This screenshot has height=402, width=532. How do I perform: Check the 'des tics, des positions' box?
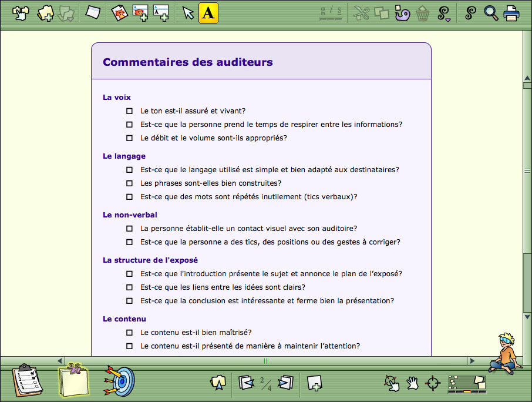(129, 242)
